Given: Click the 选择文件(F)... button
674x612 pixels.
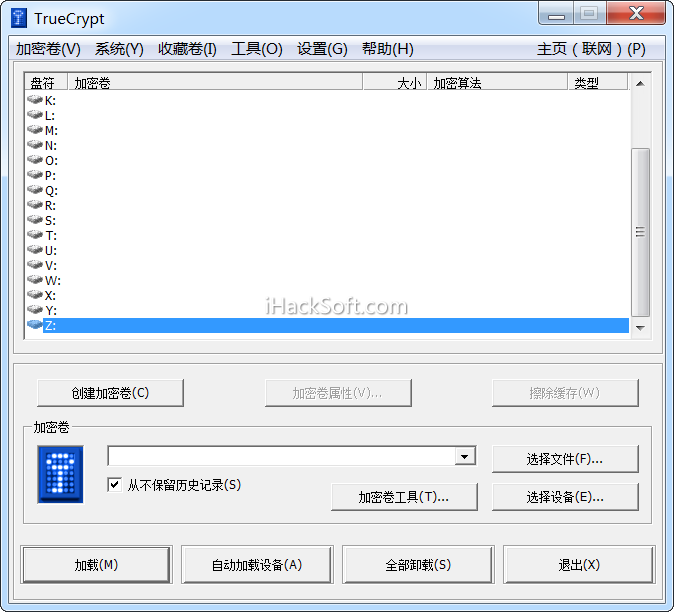Looking at the screenshot, I should click(x=565, y=459).
